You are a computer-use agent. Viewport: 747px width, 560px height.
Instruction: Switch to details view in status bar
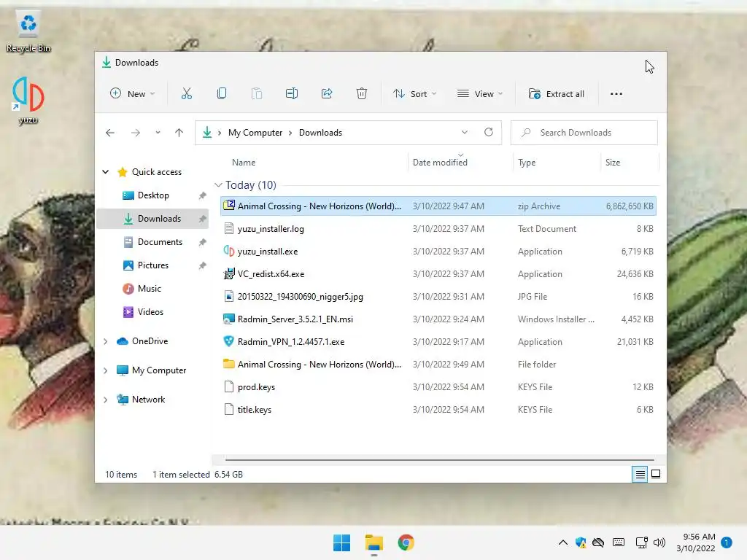tap(640, 474)
